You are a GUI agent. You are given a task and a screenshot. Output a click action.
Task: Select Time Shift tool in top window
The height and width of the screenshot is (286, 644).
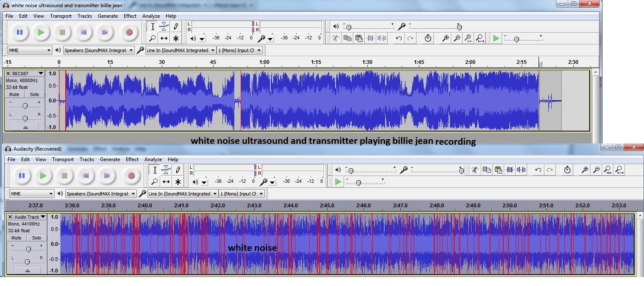(164, 38)
